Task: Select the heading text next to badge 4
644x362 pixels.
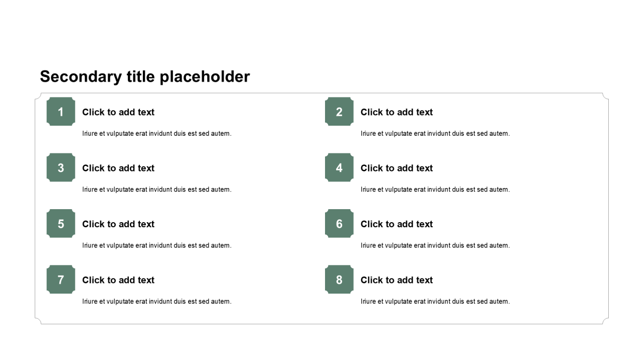Action: 396,168
